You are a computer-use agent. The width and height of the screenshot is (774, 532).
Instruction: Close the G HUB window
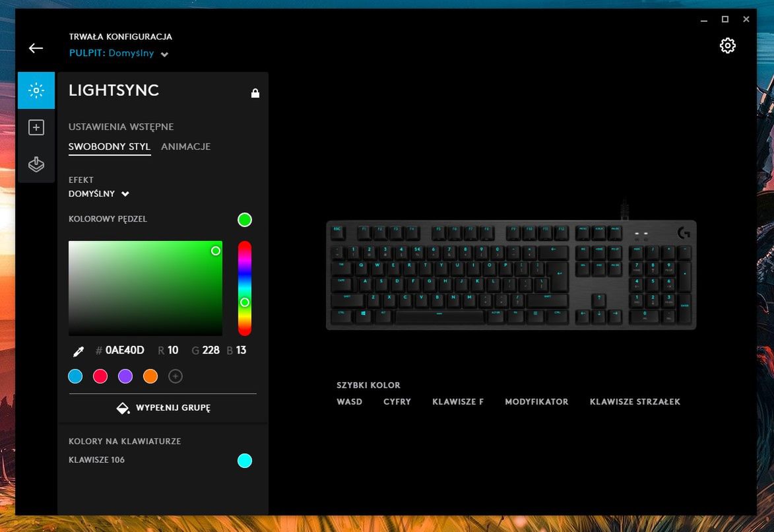point(746,19)
